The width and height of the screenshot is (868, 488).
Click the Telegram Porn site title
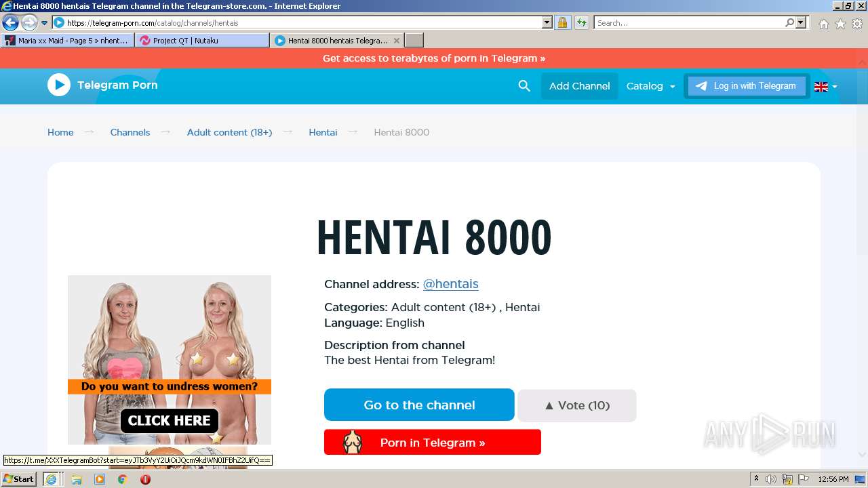tap(117, 85)
